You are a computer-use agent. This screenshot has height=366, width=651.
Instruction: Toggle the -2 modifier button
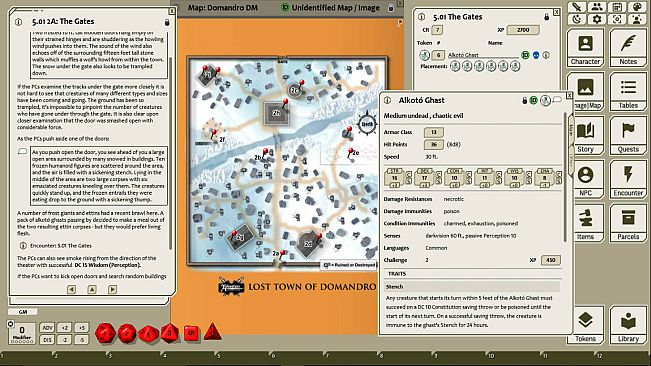64,339
